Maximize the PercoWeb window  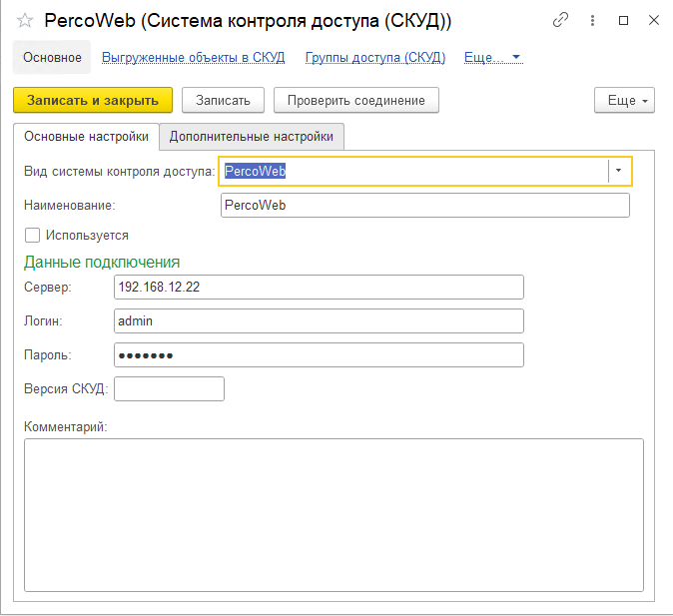point(623,20)
